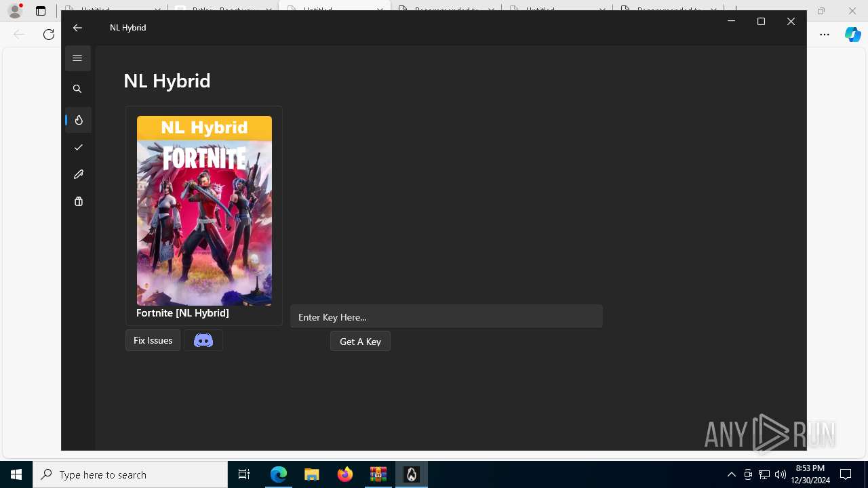Open the volume control tray icon
This screenshot has height=488, width=868.
pyautogui.click(x=781, y=474)
